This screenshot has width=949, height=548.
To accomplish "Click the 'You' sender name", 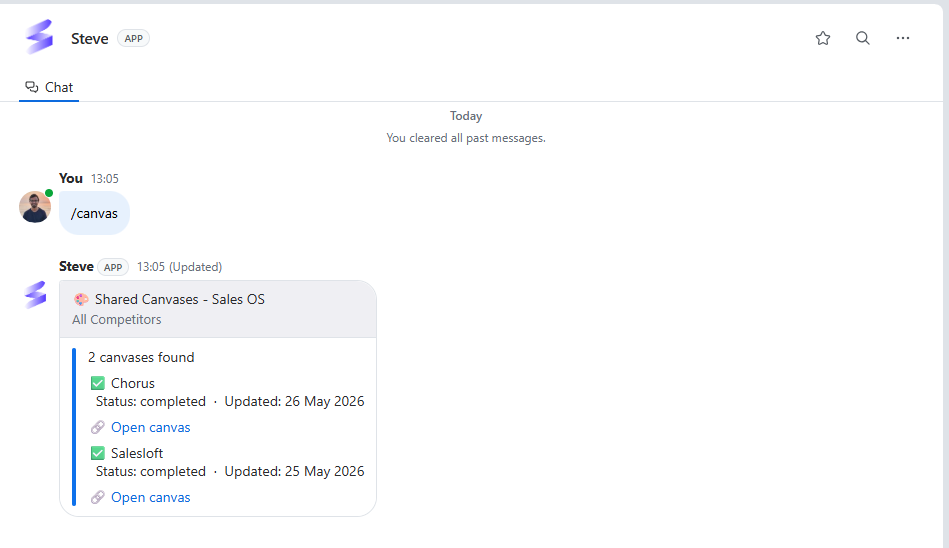I will 71,179.
